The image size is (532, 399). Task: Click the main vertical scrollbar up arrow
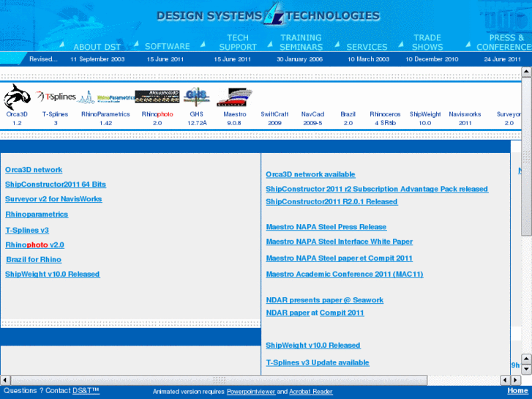[x=526, y=72]
